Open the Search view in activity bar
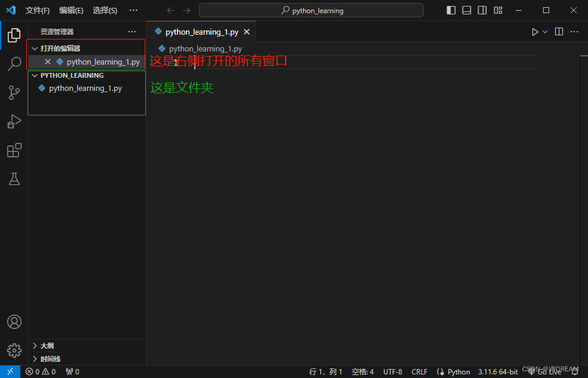The height and width of the screenshot is (378, 588). pos(14,63)
